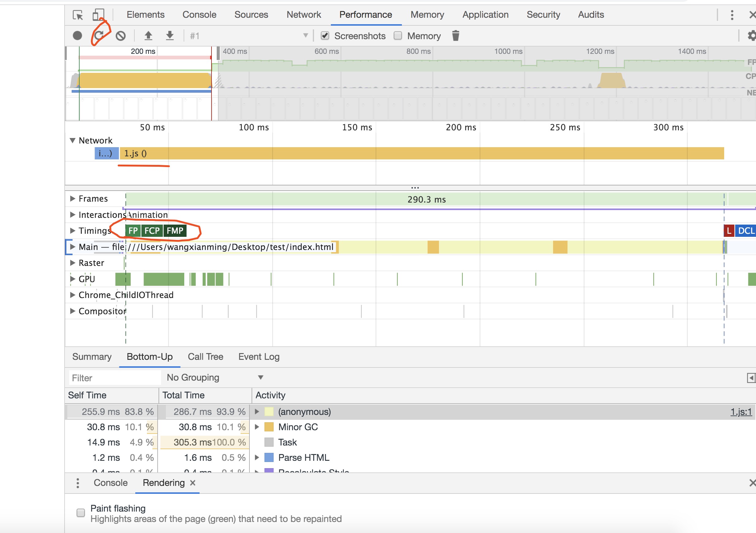Expand the Compositor track
Viewport: 756px width, 533px height.
pyautogui.click(x=73, y=311)
